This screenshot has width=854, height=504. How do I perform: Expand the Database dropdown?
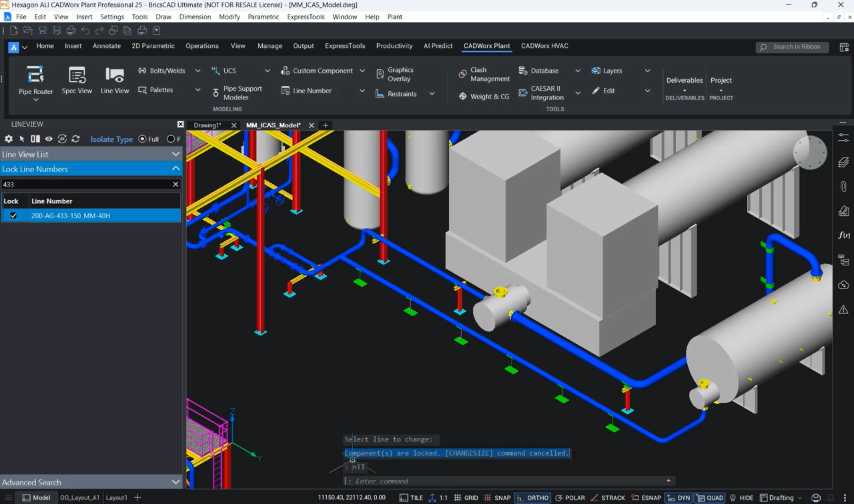coord(578,71)
